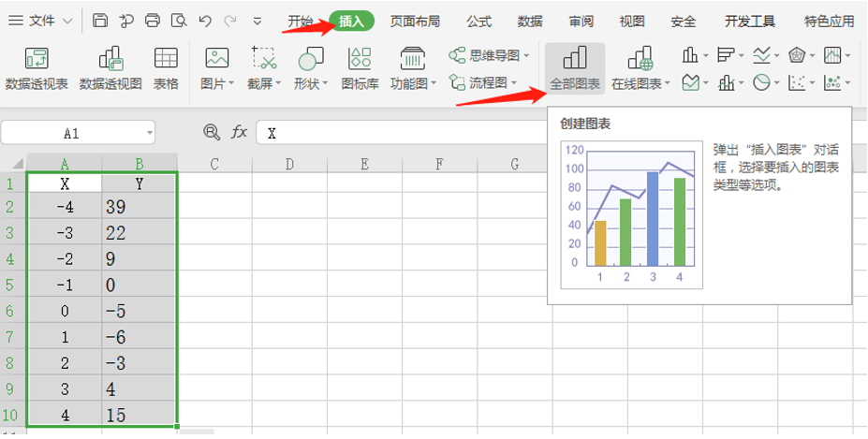Click the select-all corner of the sheet

click(x=13, y=164)
